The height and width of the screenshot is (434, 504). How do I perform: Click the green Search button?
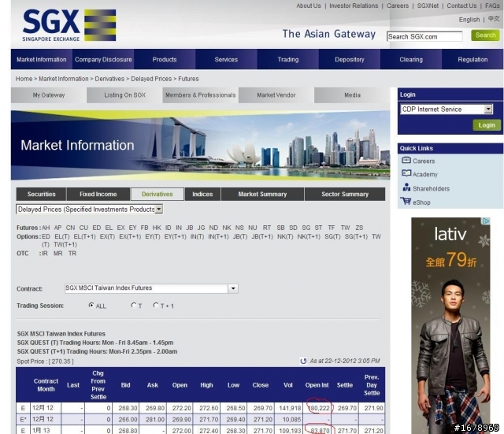tap(485, 35)
